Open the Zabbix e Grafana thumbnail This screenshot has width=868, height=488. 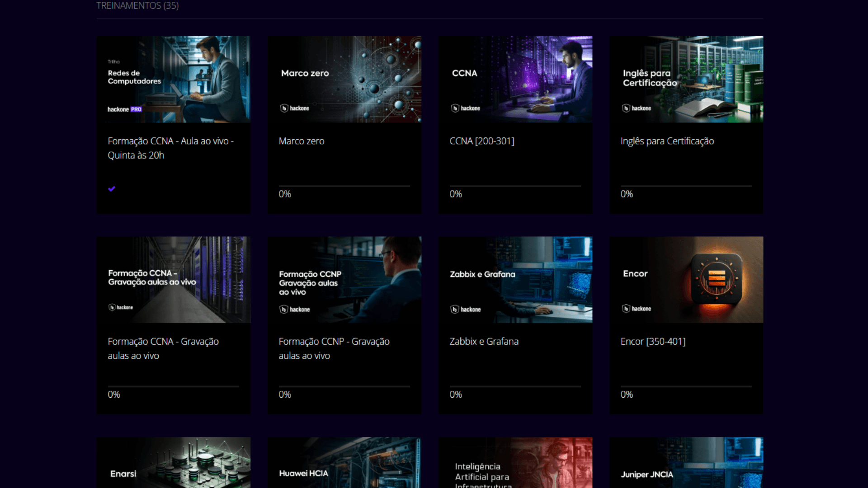pyautogui.click(x=515, y=280)
